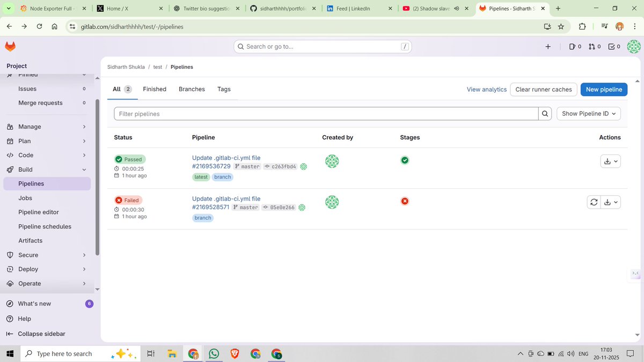The width and height of the screenshot is (644, 362).
Task: Download artifacts for the passed pipeline
Action: click(x=607, y=161)
